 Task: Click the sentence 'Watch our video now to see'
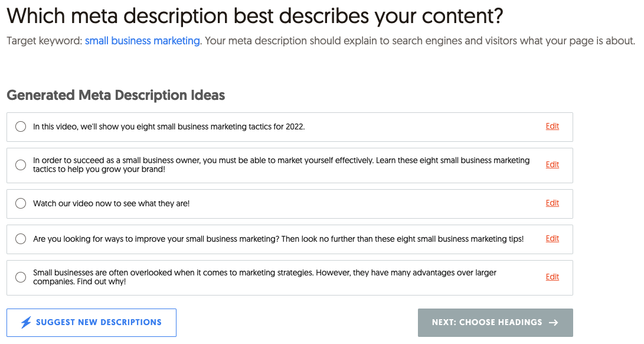pos(111,203)
